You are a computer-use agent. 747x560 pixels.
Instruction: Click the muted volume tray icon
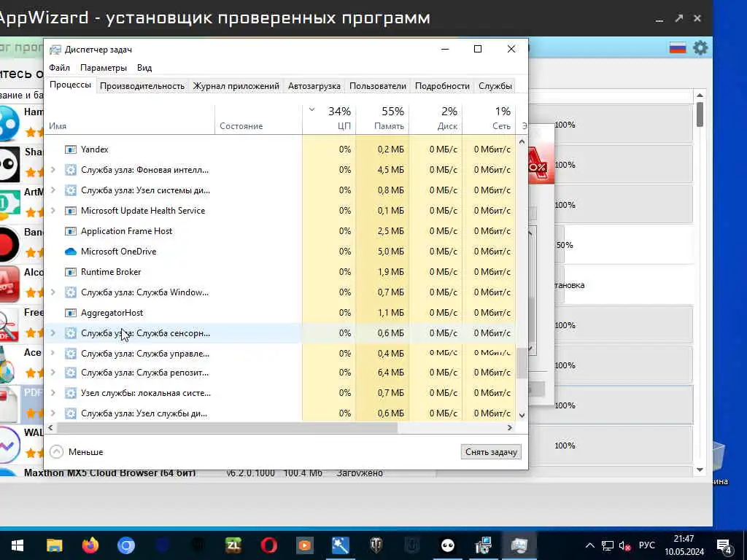(625, 545)
